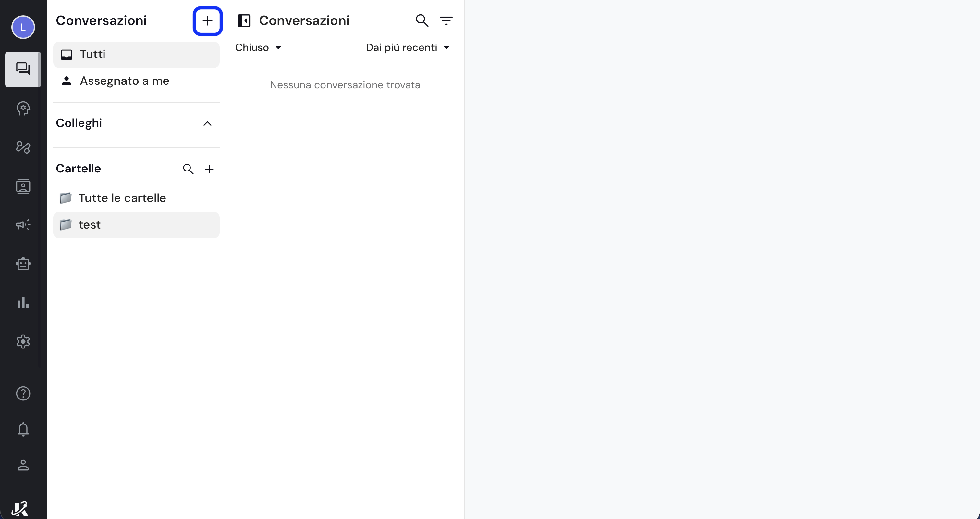Click the user avatar labeled L
Viewport: 980px width, 519px height.
click(x=23, y=27)
